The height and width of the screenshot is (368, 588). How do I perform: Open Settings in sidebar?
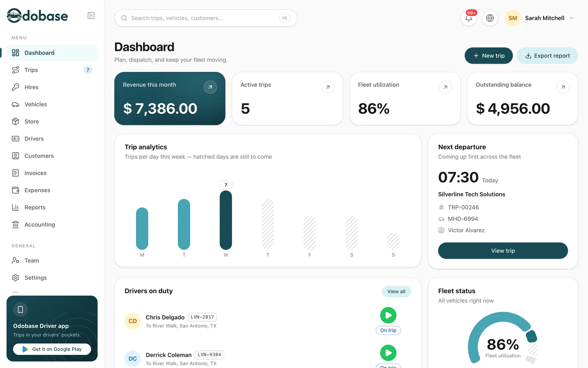tap(52, 278)
